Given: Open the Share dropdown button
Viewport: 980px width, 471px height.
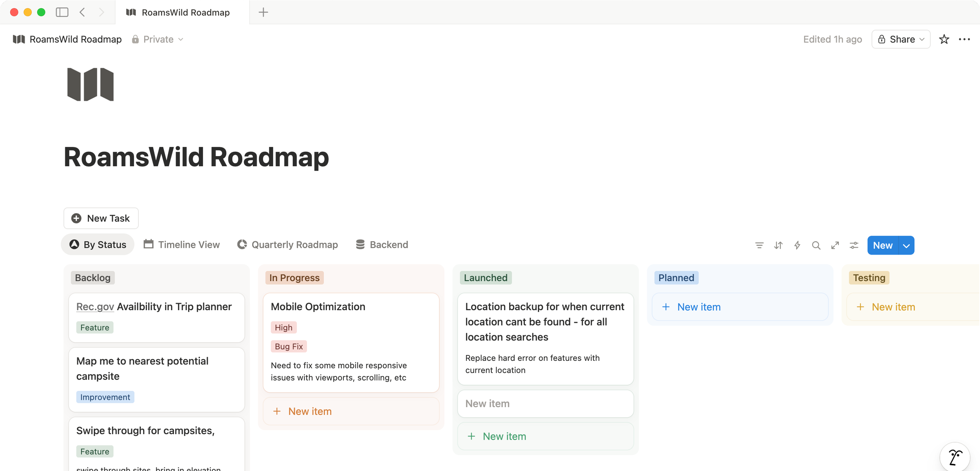Looking at the screenshot, I should click(x=901, y=39).
